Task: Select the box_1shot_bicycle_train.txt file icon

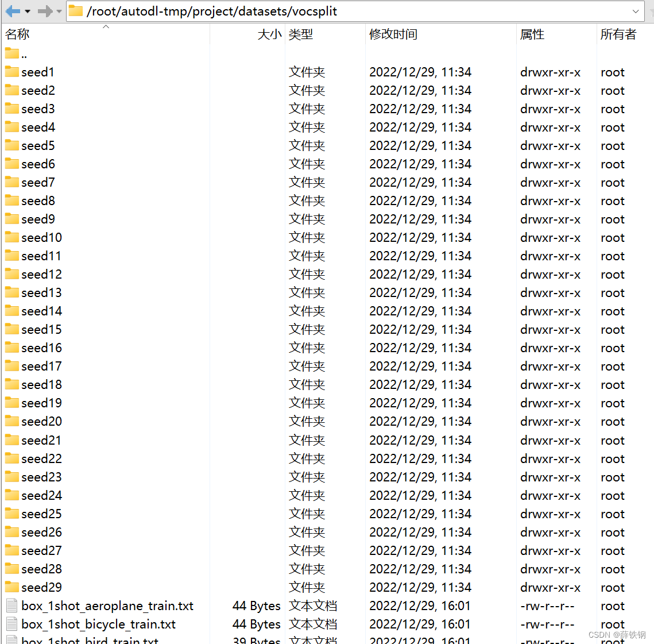Action: click(12, 623)
